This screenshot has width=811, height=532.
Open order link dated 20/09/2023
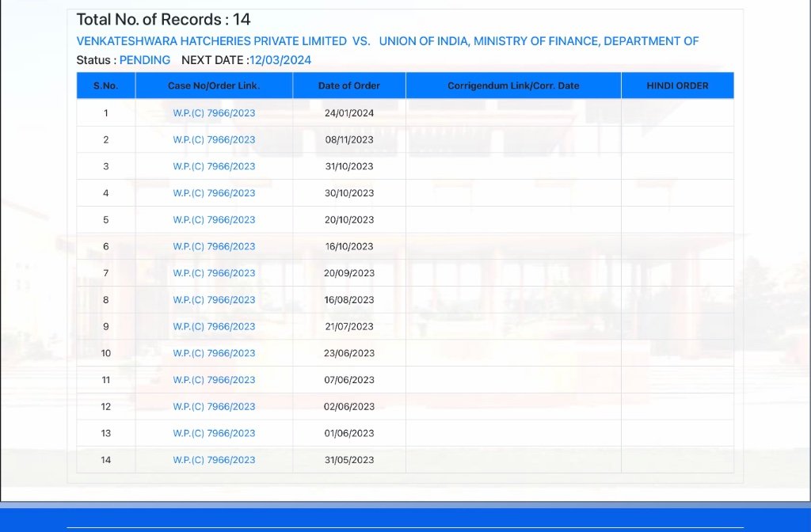[214, 273]
